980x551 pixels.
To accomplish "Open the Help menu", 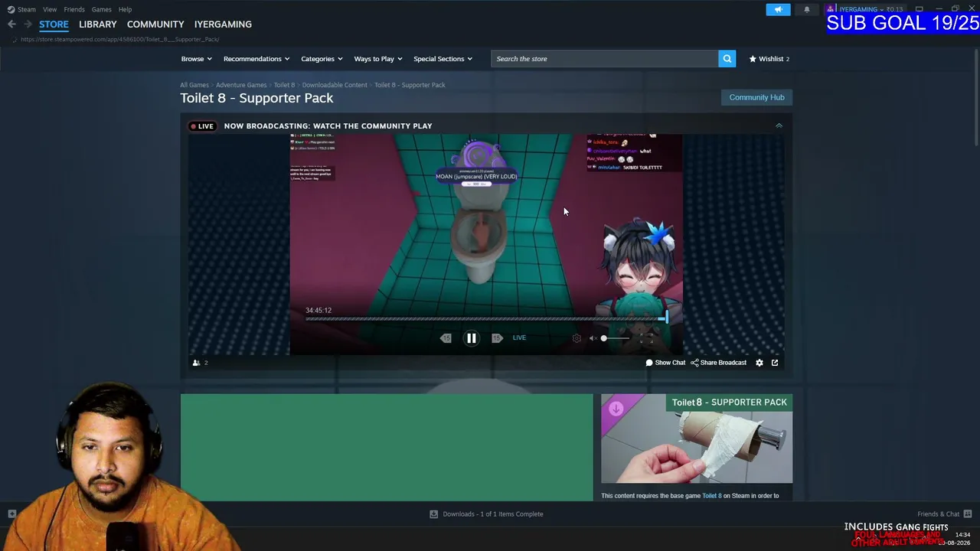I will click(126, 9).
